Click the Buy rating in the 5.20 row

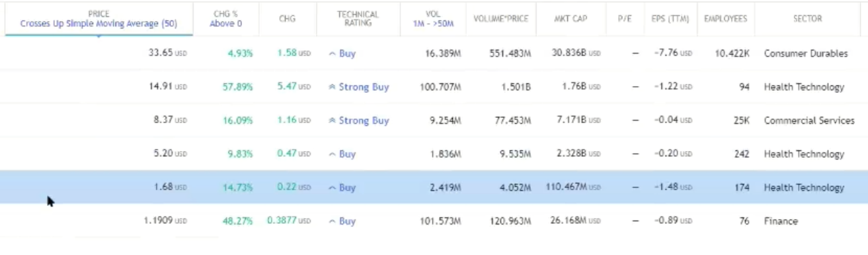[342, 154]
